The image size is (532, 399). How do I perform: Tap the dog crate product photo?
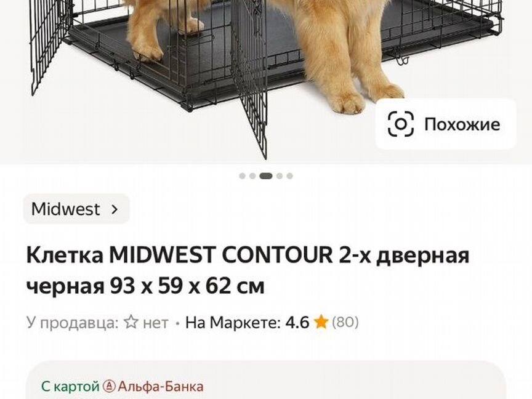[266, 81]
